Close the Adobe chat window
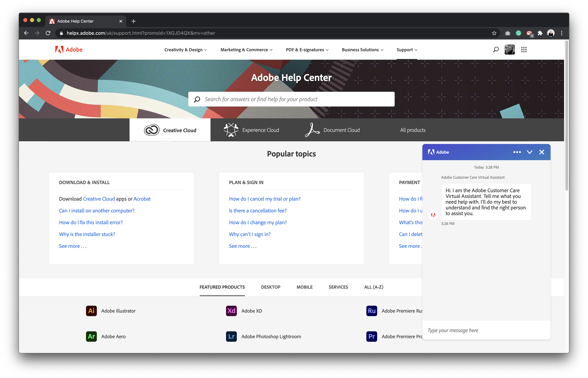 (542, 152)
